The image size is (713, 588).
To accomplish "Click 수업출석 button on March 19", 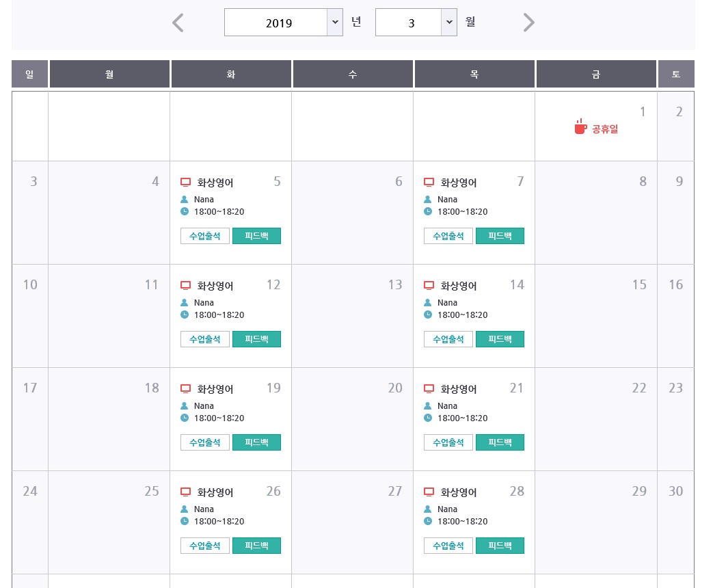I will pos(205,442).
